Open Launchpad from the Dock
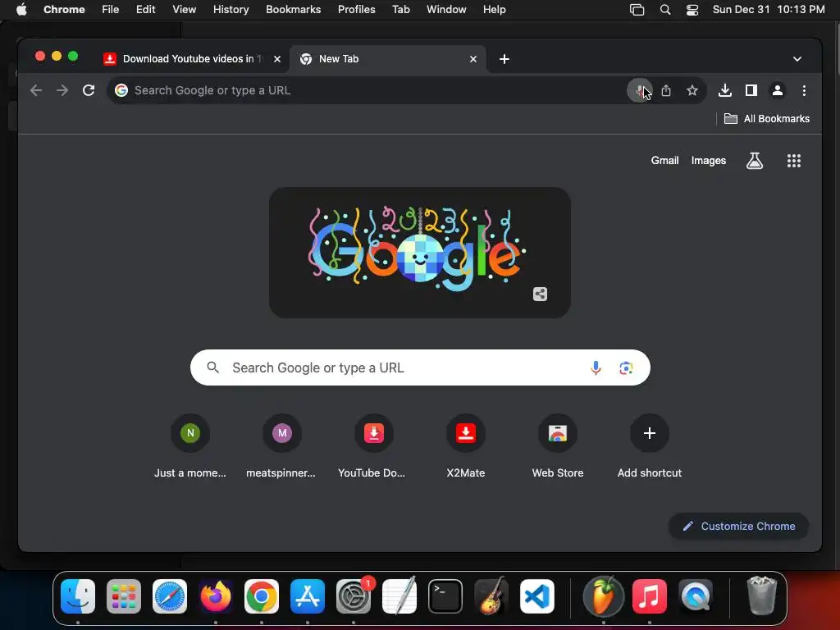Viewport: 840px width, 630px height. tap(124, 596)
